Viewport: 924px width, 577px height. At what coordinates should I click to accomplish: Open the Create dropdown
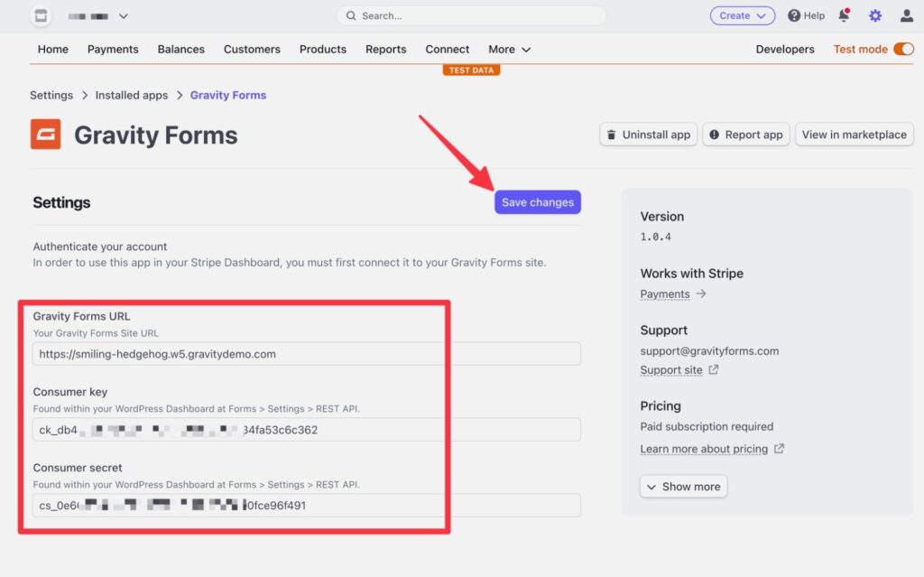coord(742,15)
